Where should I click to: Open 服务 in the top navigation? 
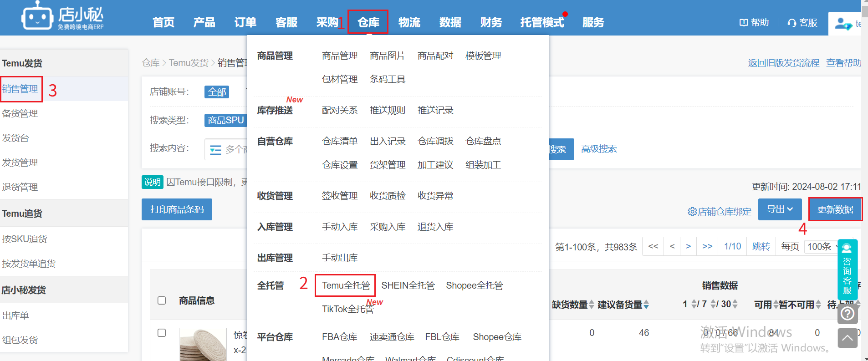tap(593, 22)
